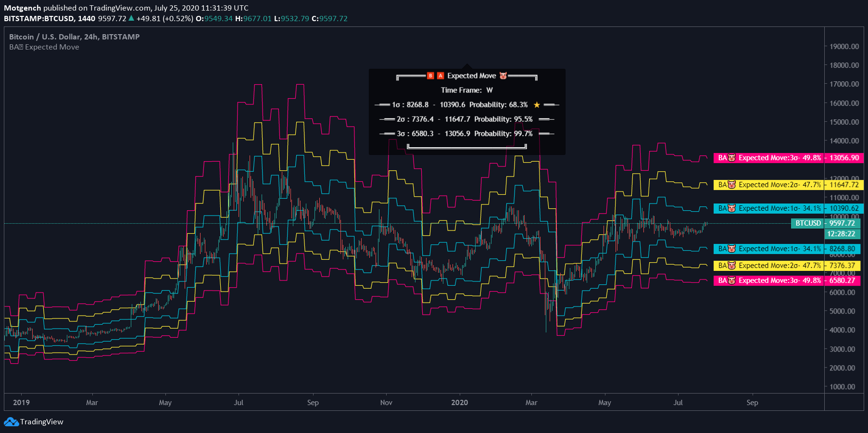Click the pig emoji in tooltip title

click(x=503, y=76)
